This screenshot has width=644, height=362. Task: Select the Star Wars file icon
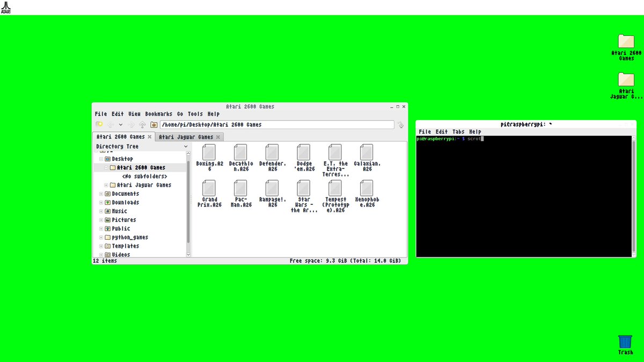point(304,188)
